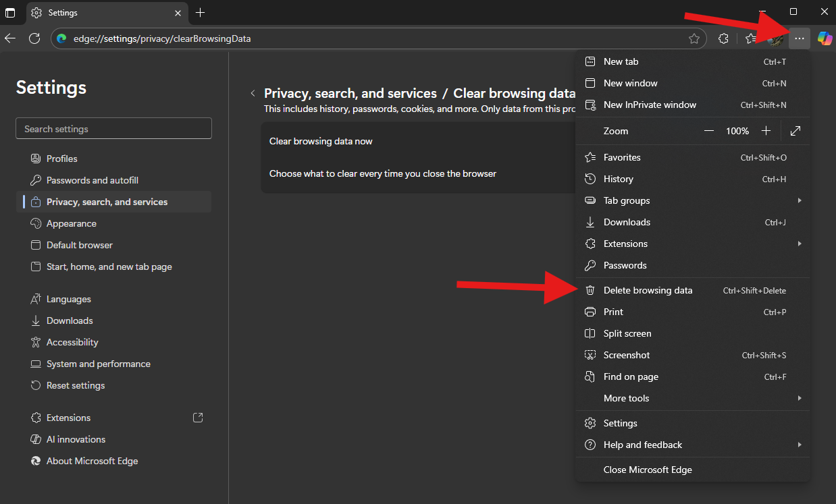Expand the More tools submenu
The width and height of the screenshot is (836, 504).
(x=693, y=398)
